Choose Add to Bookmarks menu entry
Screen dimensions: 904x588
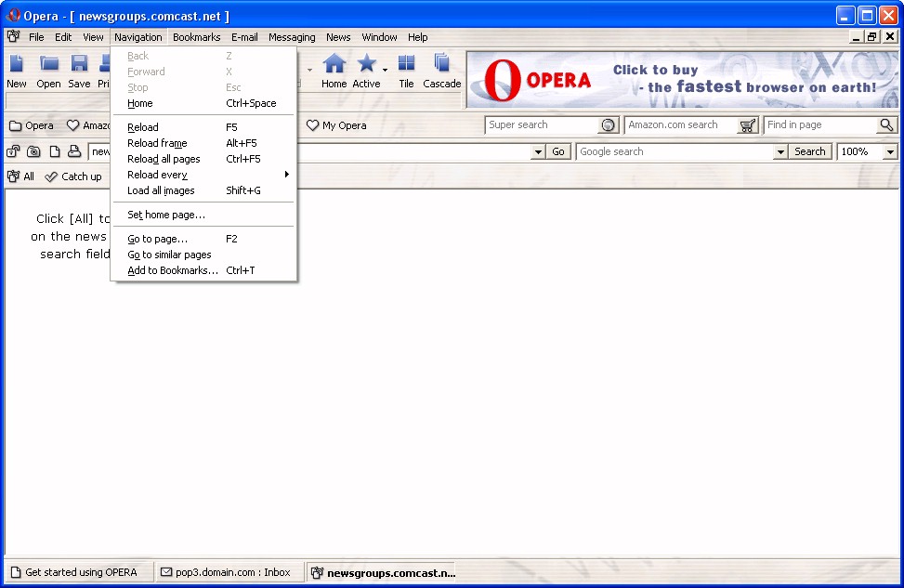(173, 270)
